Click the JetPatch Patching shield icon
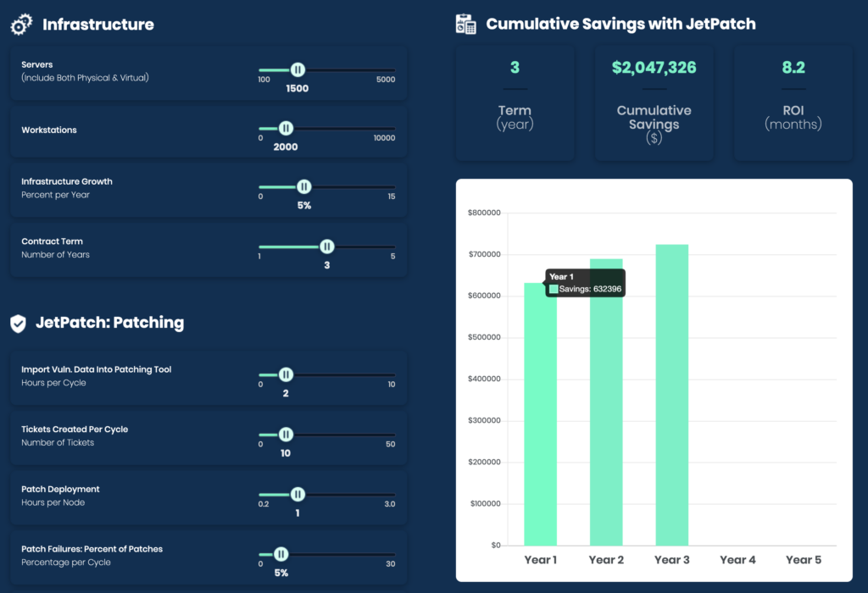868x593 pixels. tap(19, 323)
